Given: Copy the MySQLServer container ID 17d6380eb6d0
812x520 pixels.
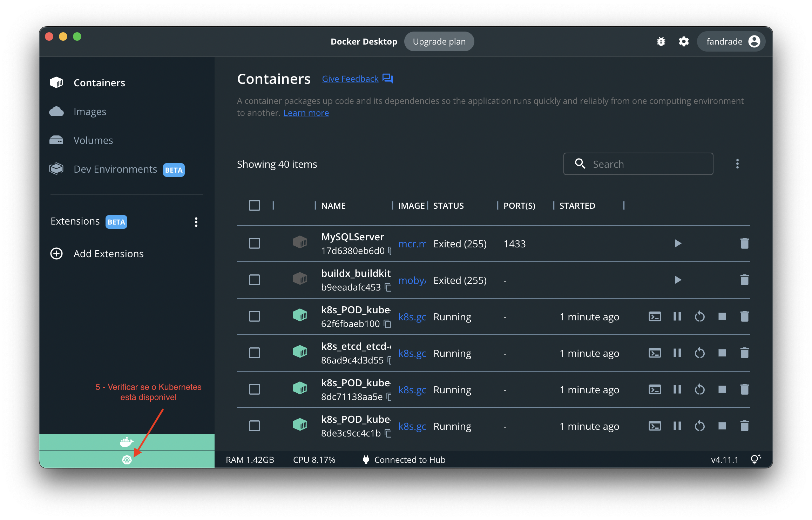Looking at the screenshot, I should 390,251.
